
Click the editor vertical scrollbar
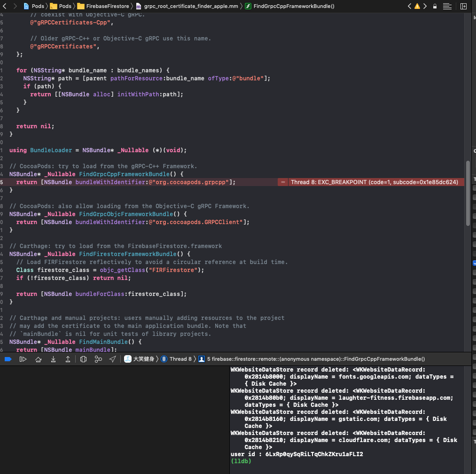coord(468,193)
